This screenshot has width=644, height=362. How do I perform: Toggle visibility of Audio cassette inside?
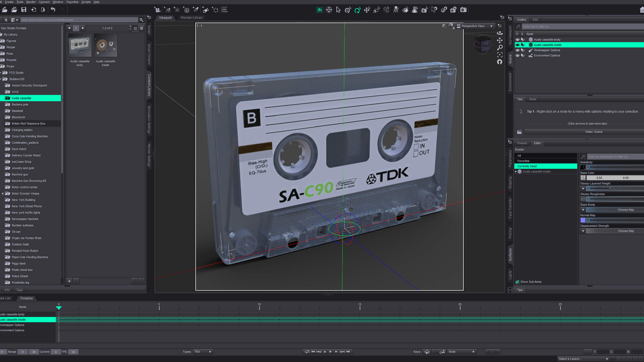[x=517, y=45]
